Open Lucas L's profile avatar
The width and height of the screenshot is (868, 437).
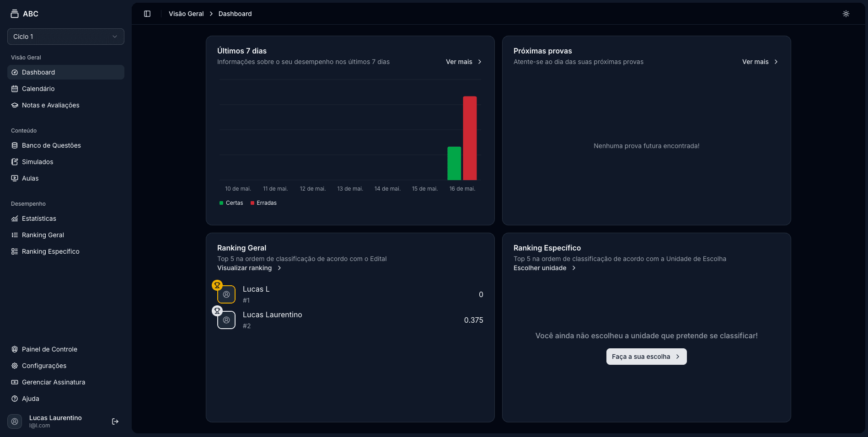point(226,295)
